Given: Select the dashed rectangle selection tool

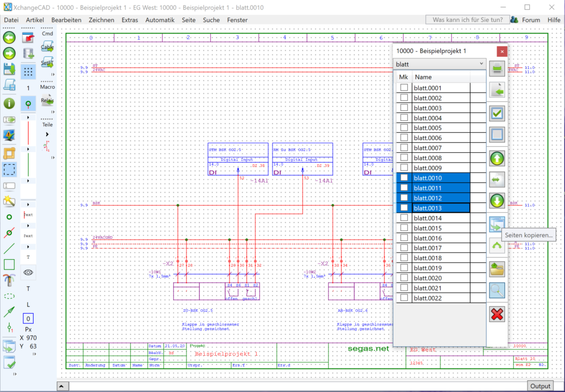Looking at the screenshot, I should tap(9, 169).
